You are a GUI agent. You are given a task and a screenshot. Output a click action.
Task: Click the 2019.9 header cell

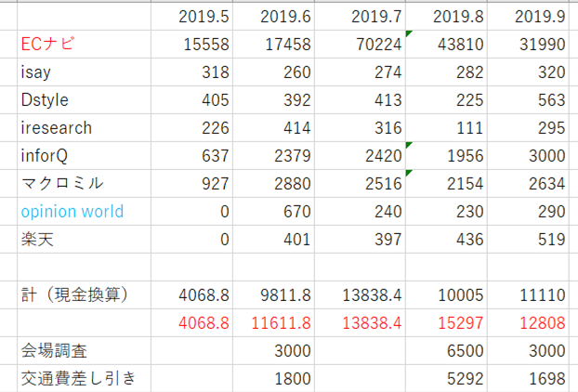point(528,17)
